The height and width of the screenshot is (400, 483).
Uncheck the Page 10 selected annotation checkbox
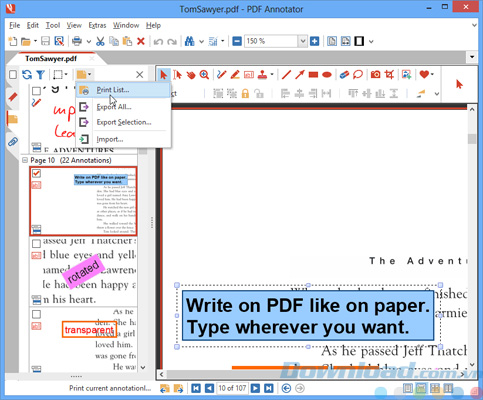(x=36, y=173)
